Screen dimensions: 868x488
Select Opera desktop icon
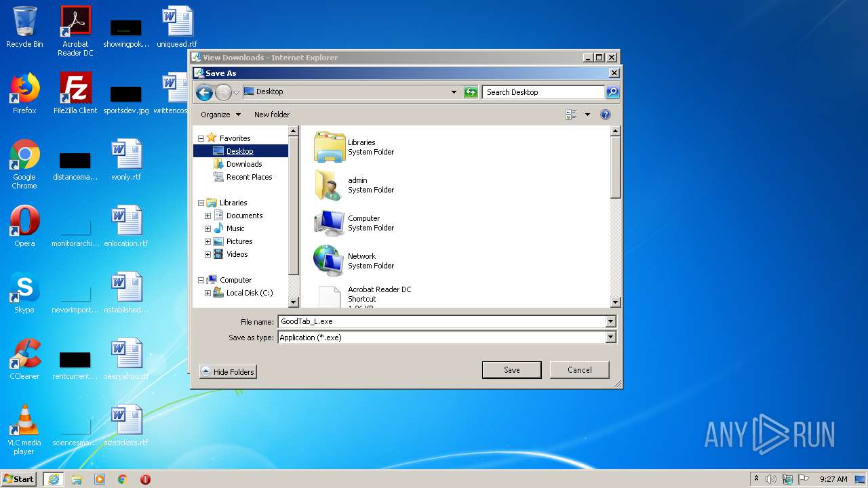[x=24, y=226]
